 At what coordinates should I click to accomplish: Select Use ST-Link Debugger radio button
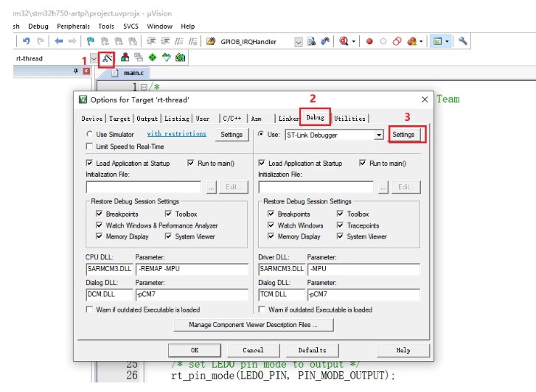(x=261, y=134)
